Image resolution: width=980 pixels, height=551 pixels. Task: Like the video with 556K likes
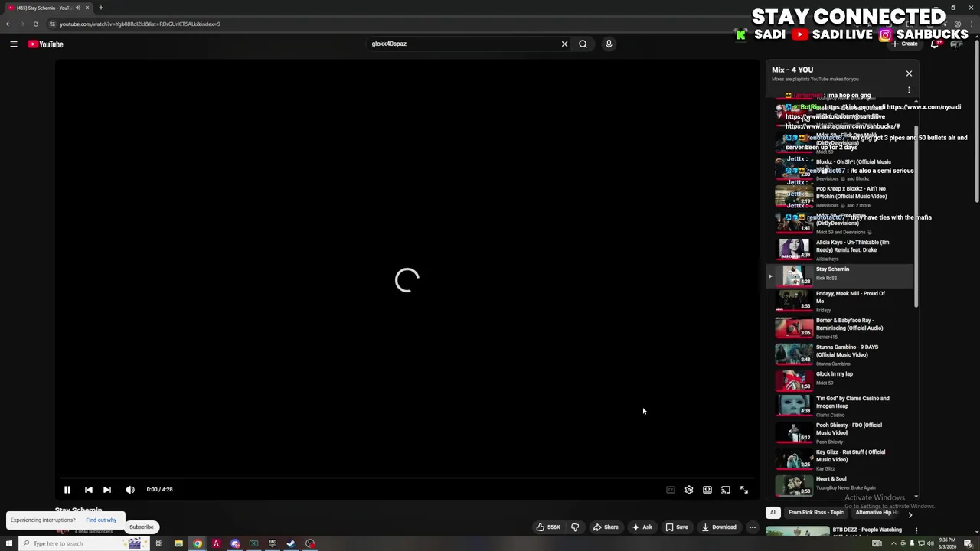tap(548, 527)
